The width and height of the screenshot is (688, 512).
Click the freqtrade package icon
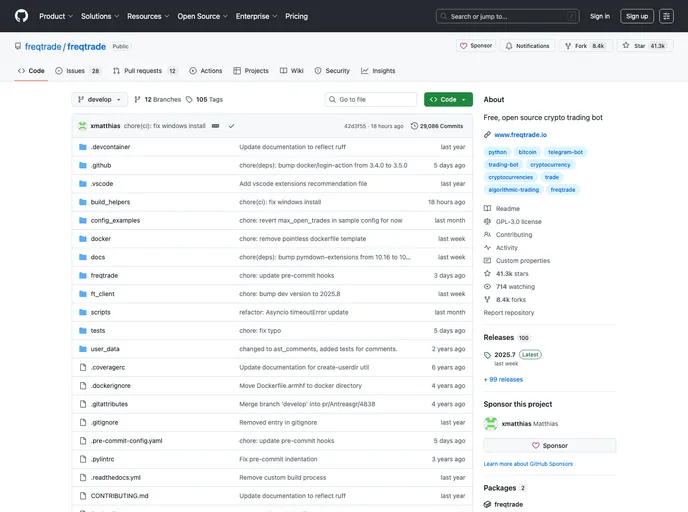coord(487,505)
